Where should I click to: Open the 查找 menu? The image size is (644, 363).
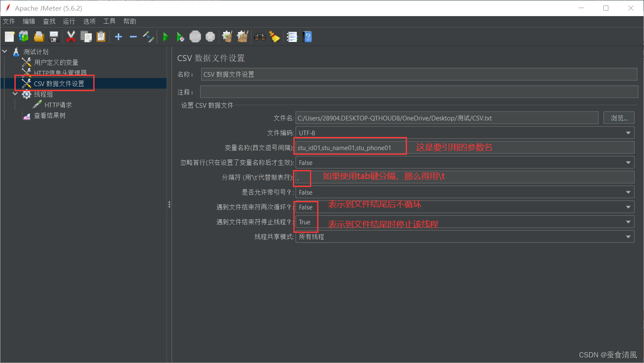(49, 21)
